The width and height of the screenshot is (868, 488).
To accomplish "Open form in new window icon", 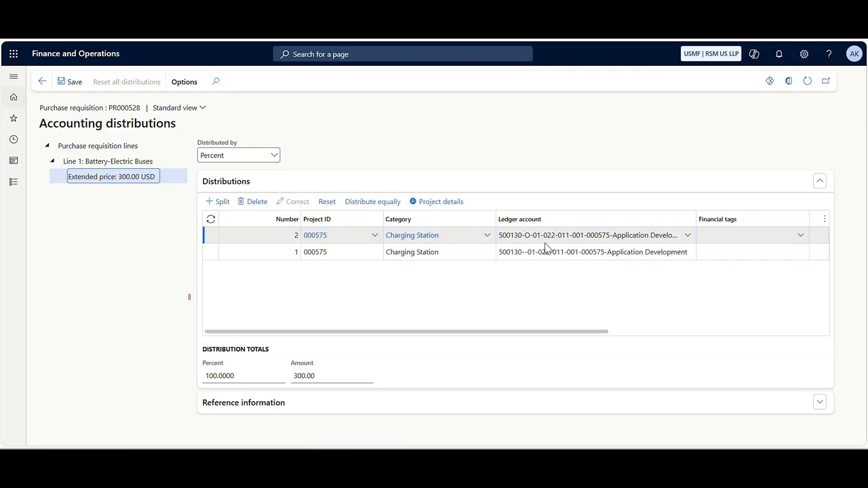I will pyautogui.click(x=826, y=81).
